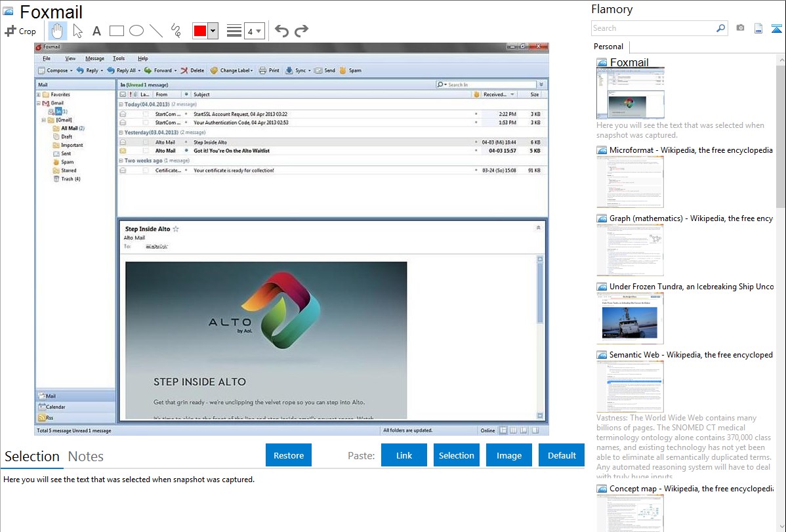Viewport: 786px width, 532px height.
Task: Pick the freehand squiggle drawing tool
Action: pyautogui.click(x=176, y=31)
